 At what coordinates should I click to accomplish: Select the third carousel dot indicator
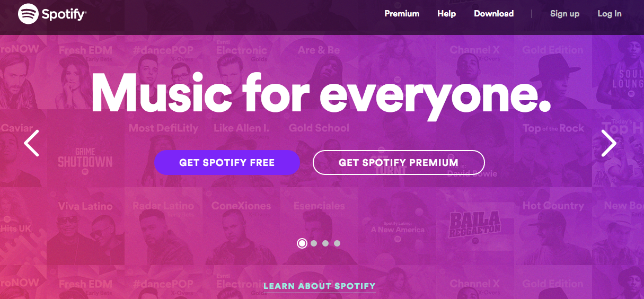(325, 243)
